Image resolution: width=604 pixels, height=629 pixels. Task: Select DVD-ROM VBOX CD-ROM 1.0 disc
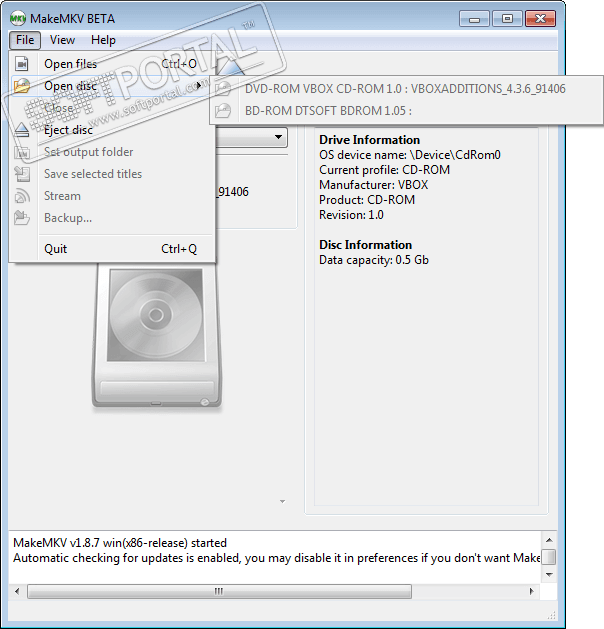(x=406, y=89)
